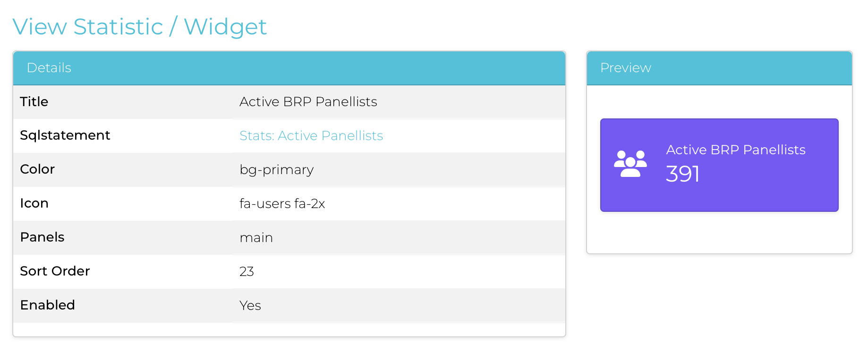Click the Enabled value Yes

tap(250, 306)
